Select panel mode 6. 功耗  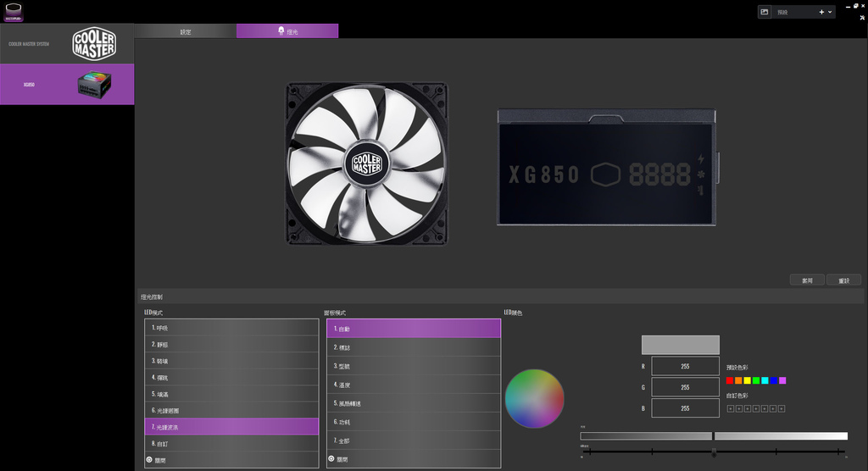click(414, 422)
